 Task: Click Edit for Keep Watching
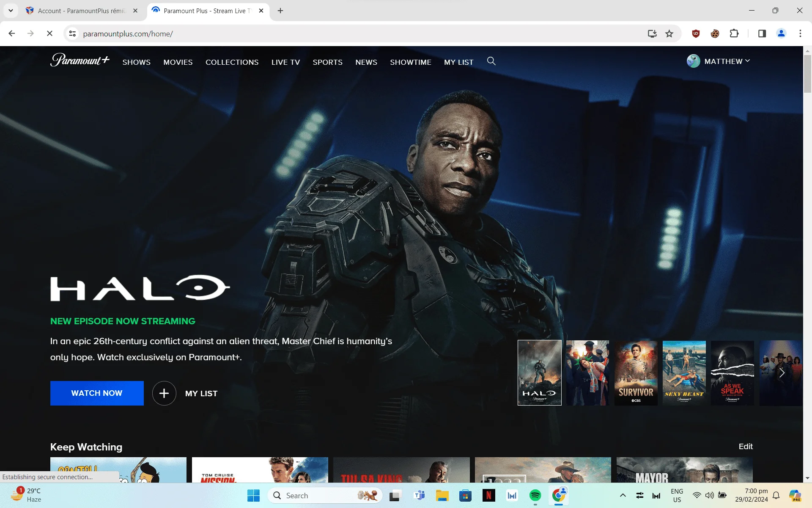click(x=746, y=447)
